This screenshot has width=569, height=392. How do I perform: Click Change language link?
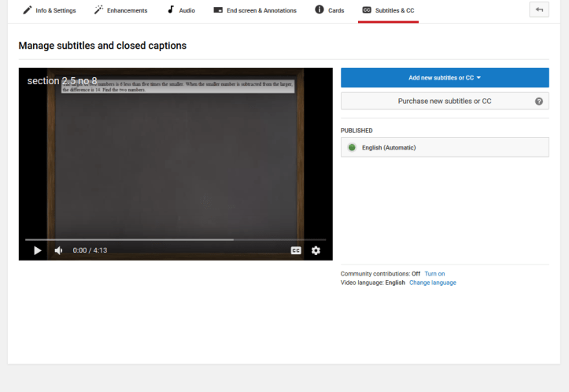(433, 283)
